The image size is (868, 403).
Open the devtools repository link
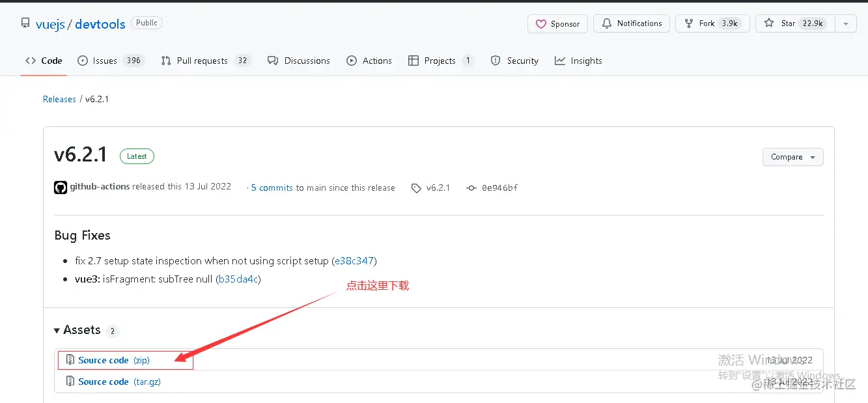pos(100,24)
